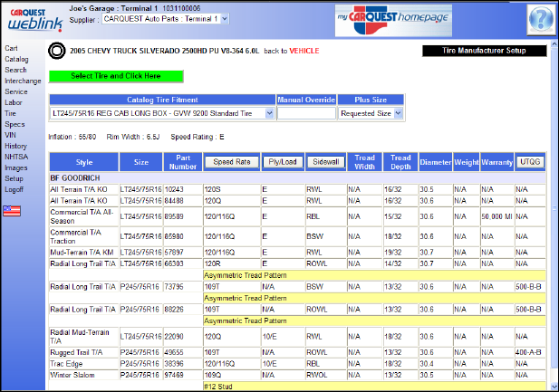Select Radial Long Trail T/A part 73795

[x=297, y=286]
